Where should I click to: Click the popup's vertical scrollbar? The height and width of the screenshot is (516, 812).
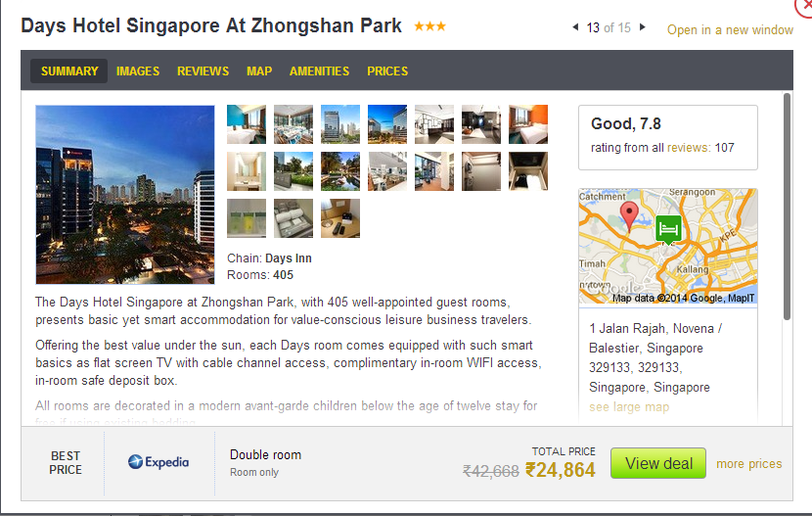point(788,207)
